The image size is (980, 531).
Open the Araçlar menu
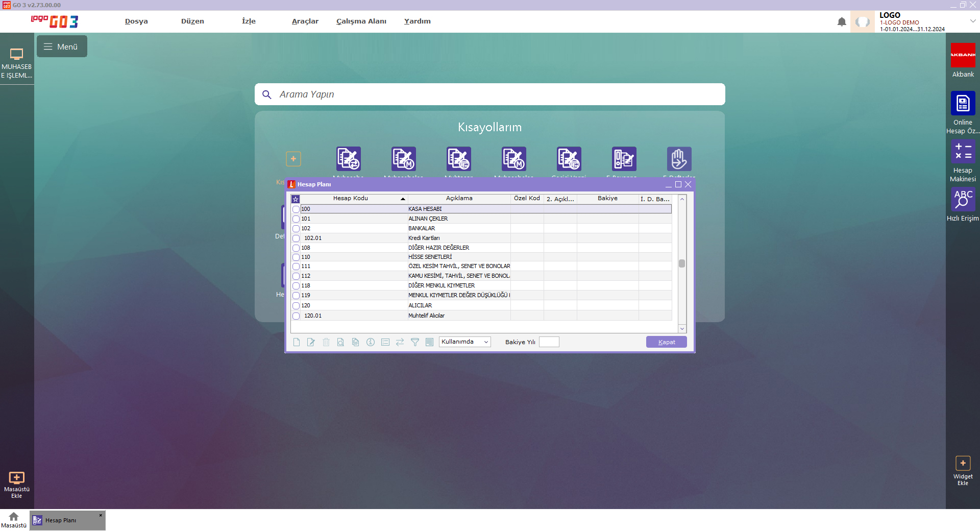[x=305, y=21]
